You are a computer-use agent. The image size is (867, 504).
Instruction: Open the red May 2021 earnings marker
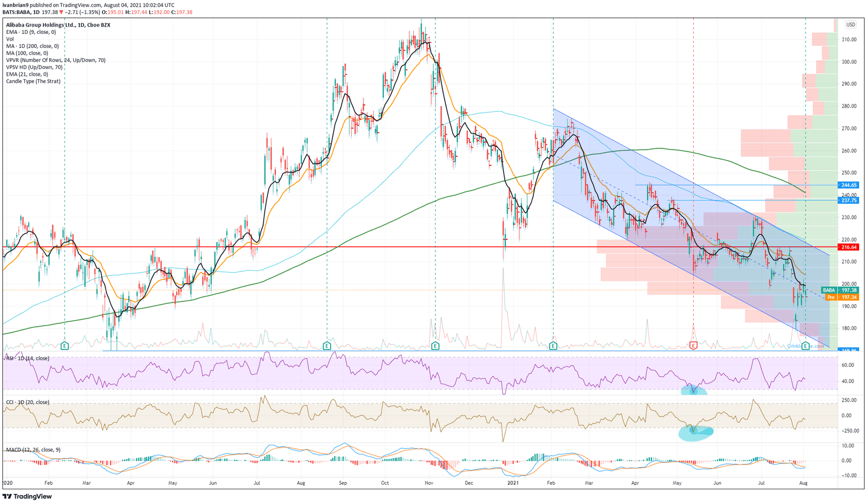tap(693, 345)
